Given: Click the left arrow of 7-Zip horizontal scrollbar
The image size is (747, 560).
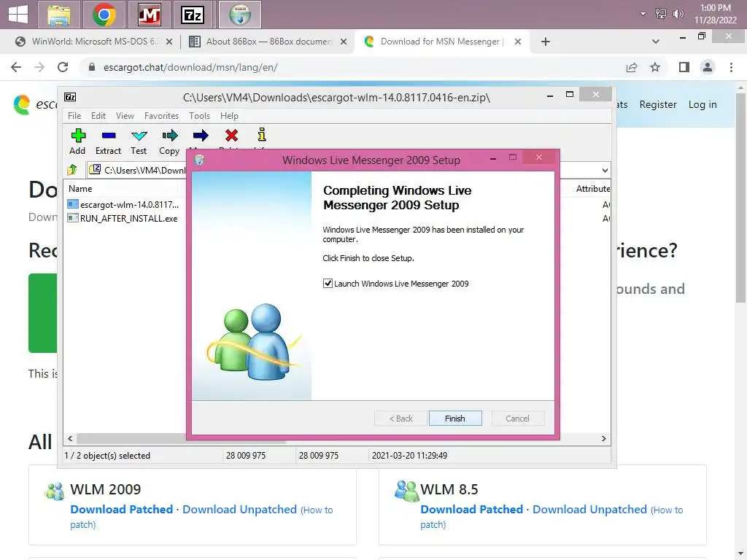Looking at the screenshot, I should pyautogui.click(x=70, y=438).
